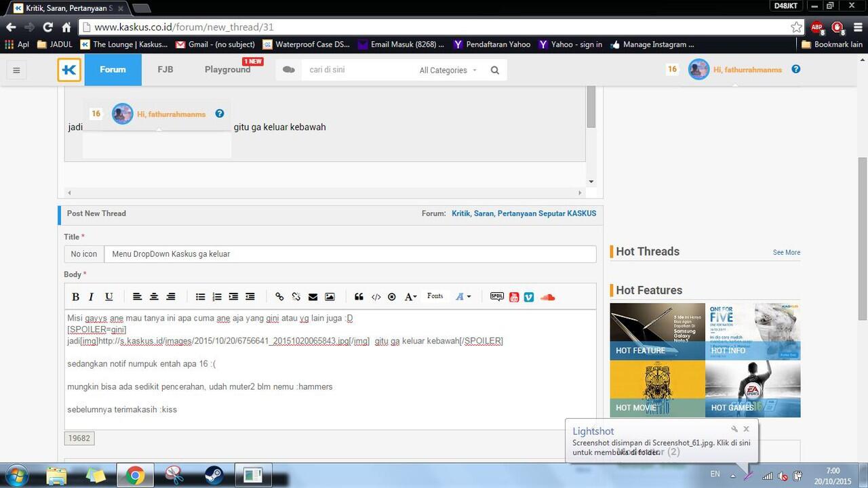Insert link icon in editor

279,297
